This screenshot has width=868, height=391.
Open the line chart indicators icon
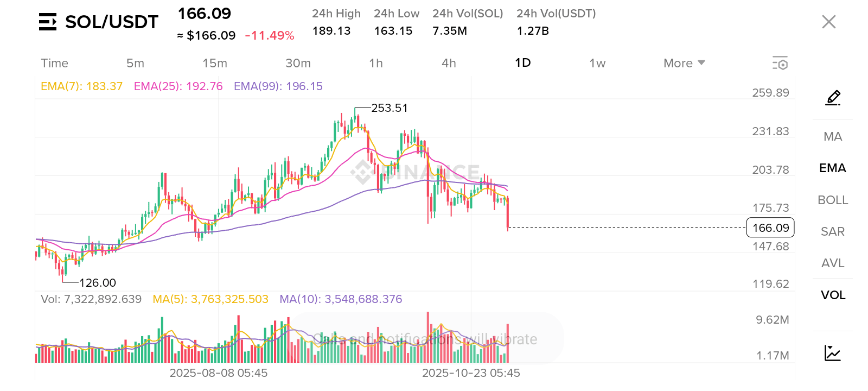[x=832, y=353]
